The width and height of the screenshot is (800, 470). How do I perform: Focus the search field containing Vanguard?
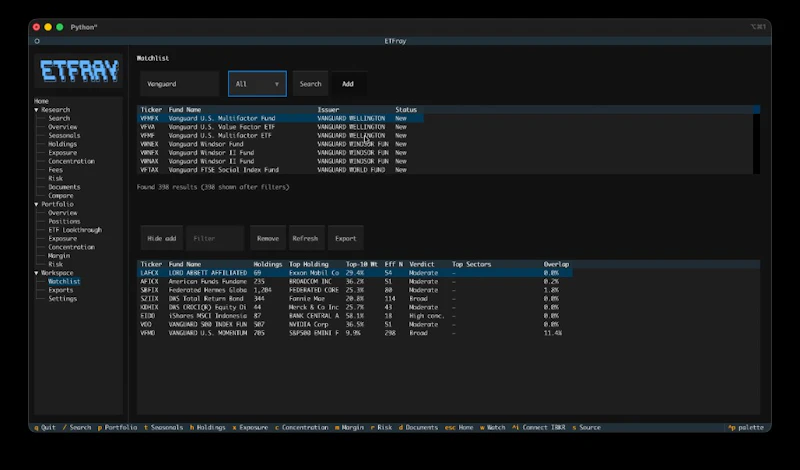[180, 84]
